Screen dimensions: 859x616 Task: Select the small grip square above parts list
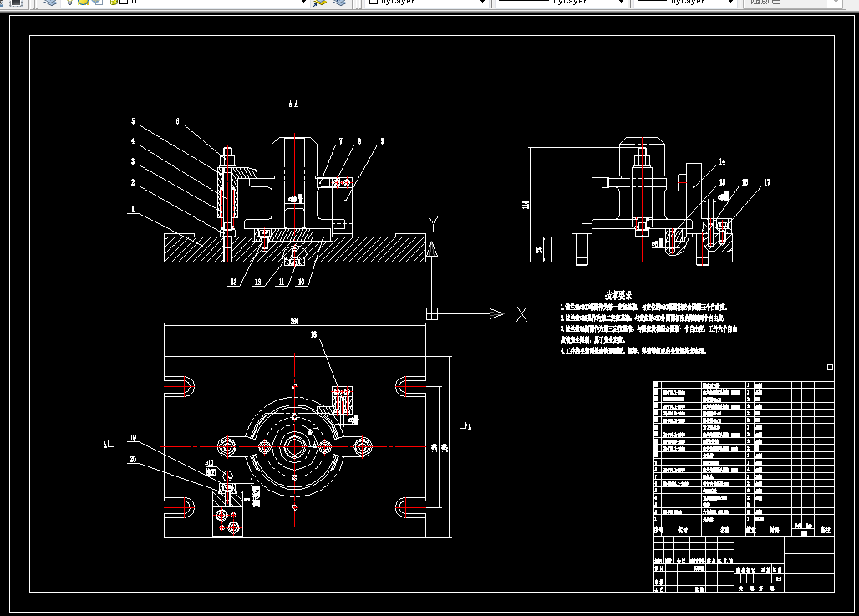coord(830,367)
